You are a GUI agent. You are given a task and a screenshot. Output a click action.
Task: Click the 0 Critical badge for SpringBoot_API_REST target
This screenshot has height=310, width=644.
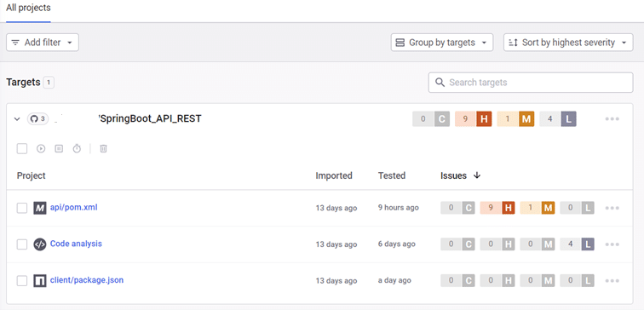(x=431, y=119)
